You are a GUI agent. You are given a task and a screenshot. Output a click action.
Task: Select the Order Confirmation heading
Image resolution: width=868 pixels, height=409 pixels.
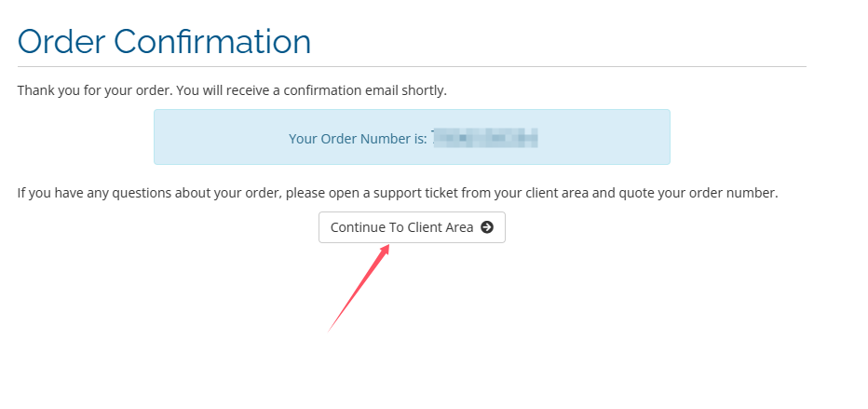165,42
